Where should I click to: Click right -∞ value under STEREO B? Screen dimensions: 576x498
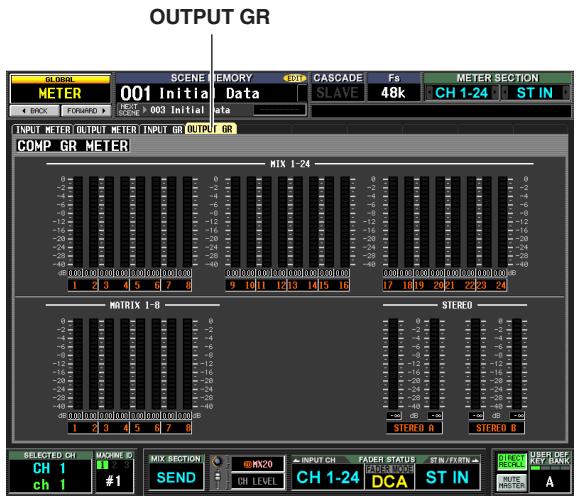pos(517,415)
